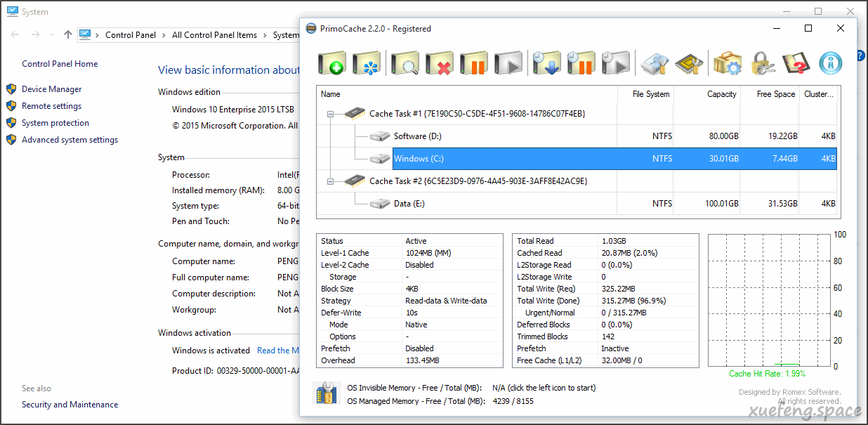Viewport: 868px width, 425px height.
Task: Click the '20.87MB (2.0%)' Cached Read value
Action: click(630, 253)
